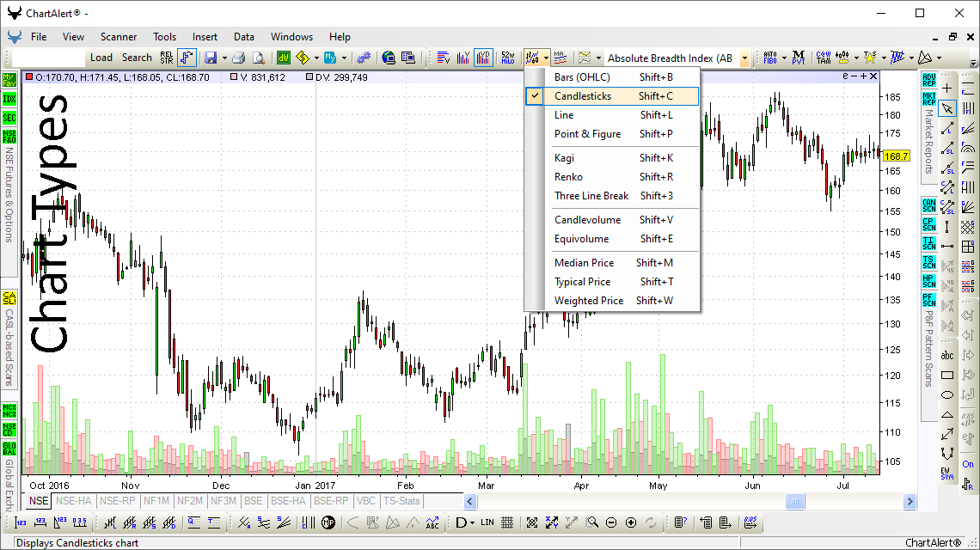The width and height of the screenshot is (980, 550).
Task: Click the CSW TAM icon
Action: [x=824, y=58]
